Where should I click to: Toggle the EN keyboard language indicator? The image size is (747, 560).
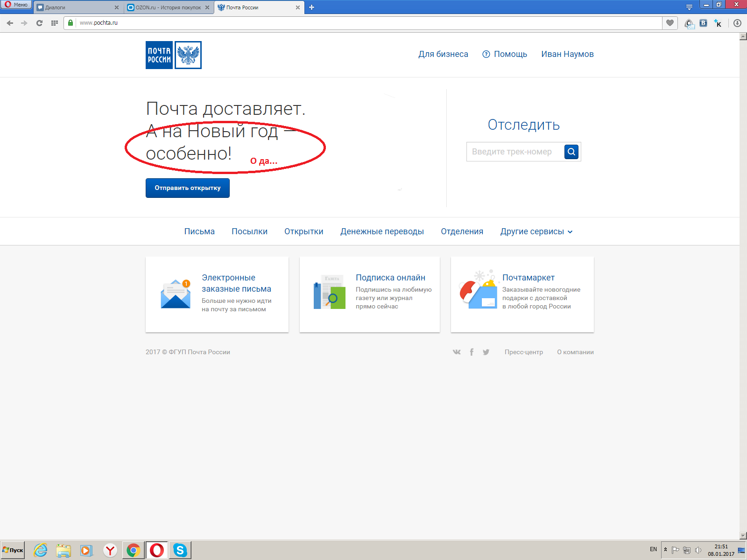tap(653, 549)
